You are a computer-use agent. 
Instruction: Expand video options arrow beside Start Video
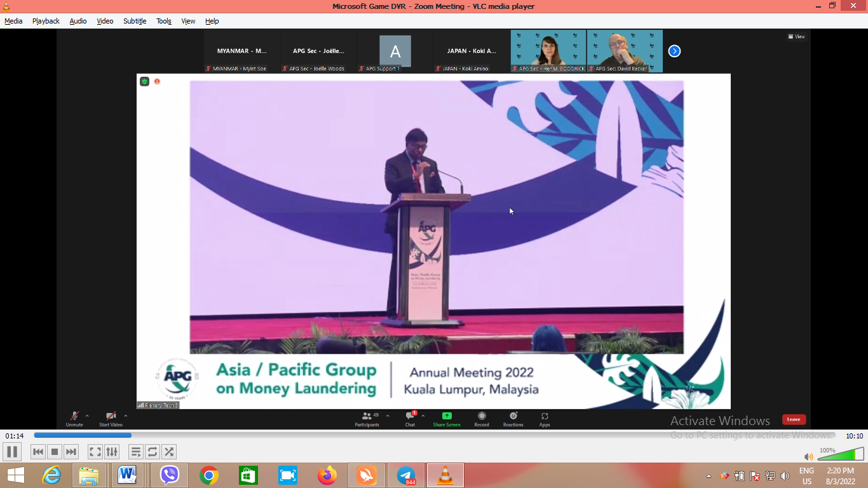(x=126, y=416)
